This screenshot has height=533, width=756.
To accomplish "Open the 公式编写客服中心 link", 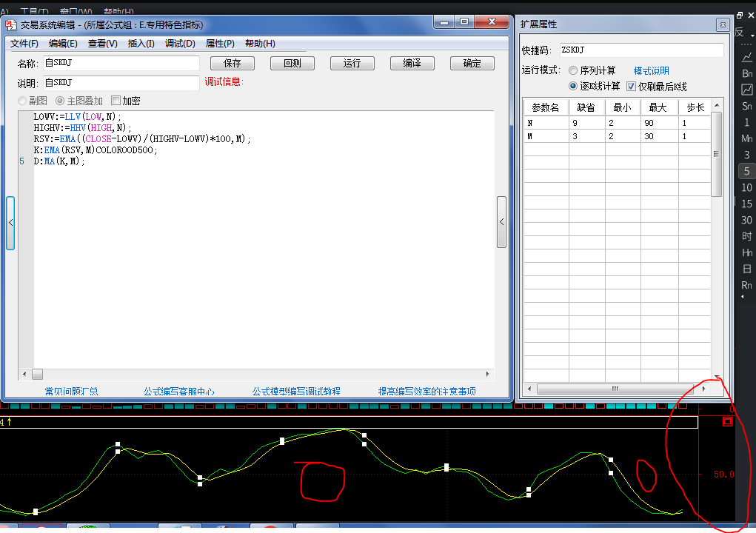I will (x=178, y=392).
